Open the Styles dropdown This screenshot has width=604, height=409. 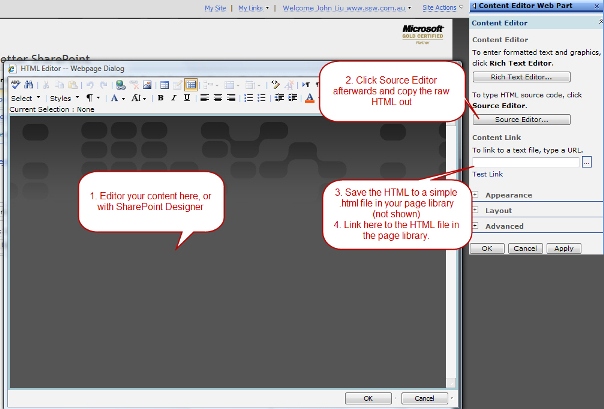click(63, 98)
